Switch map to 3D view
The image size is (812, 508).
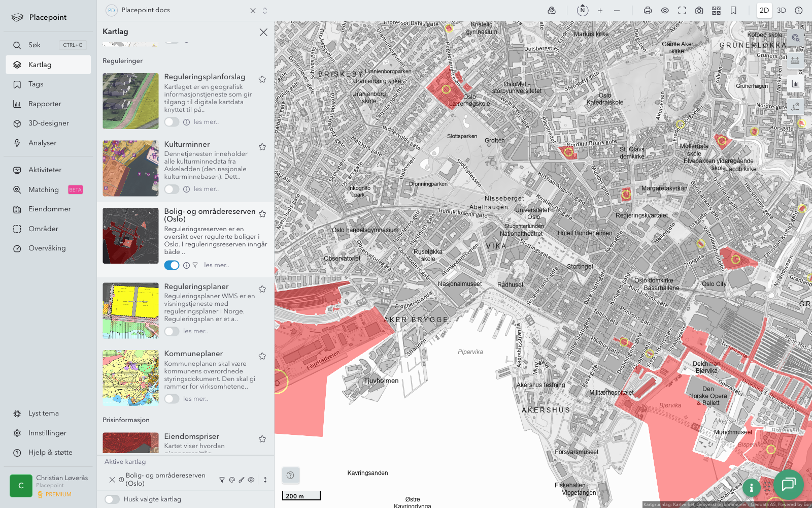point(782,11)
